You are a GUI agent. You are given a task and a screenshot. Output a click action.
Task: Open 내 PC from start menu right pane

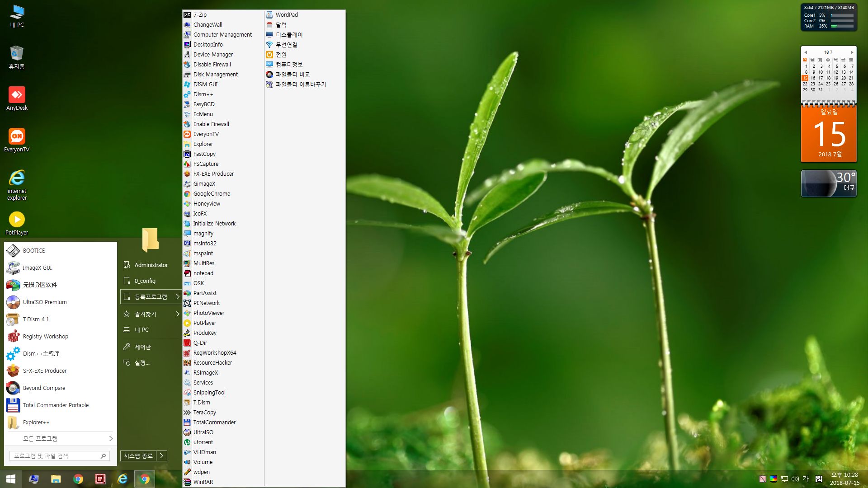tap(151, 330)
